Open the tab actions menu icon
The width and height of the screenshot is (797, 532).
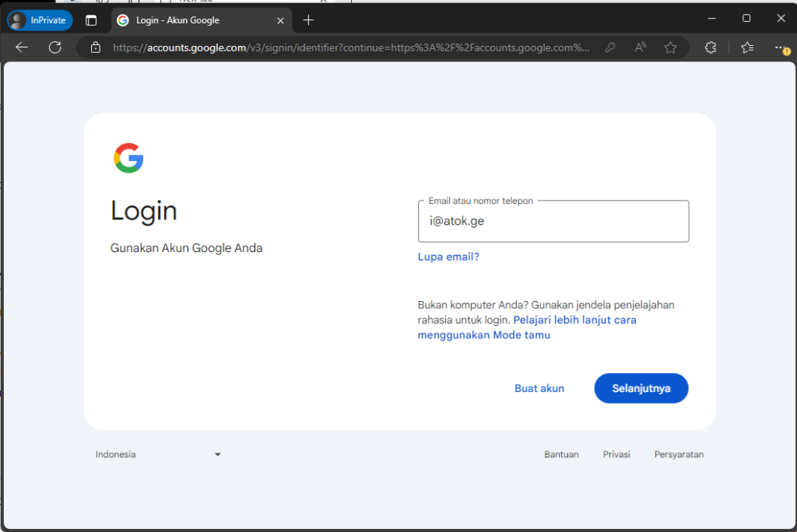click(x=91, y=20)
